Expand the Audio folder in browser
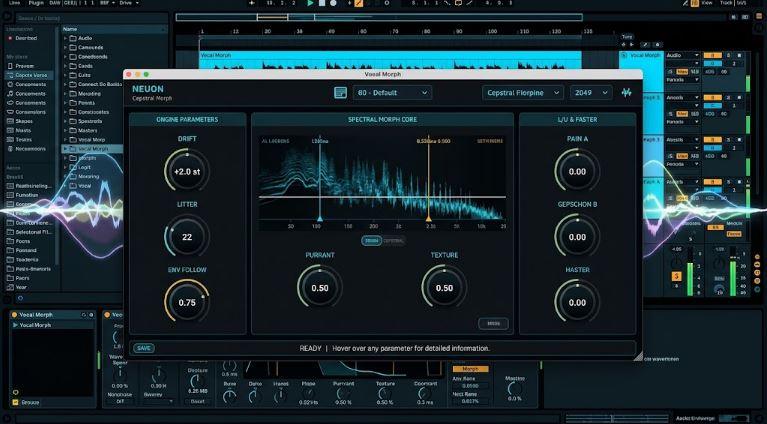The height and width of the screenshot is (424, 767). (x=66, y=38)
